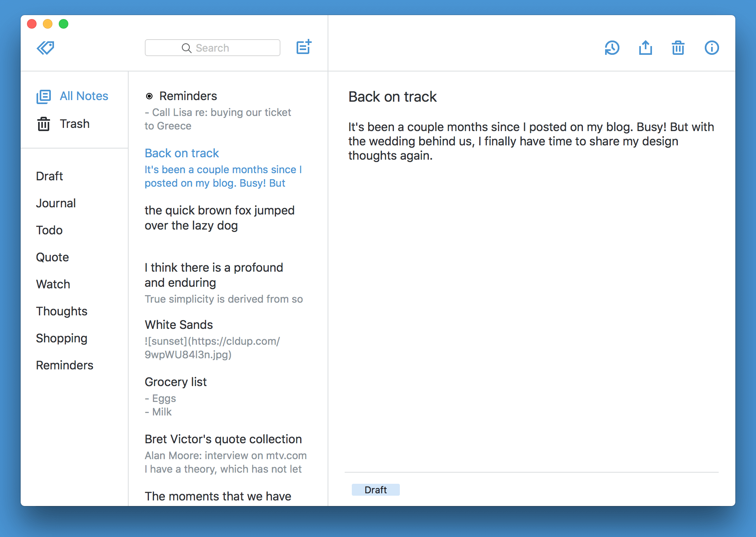Screen dimensions: 756x537
Task: Switch to the Reminders tag view
Action: 64,365
